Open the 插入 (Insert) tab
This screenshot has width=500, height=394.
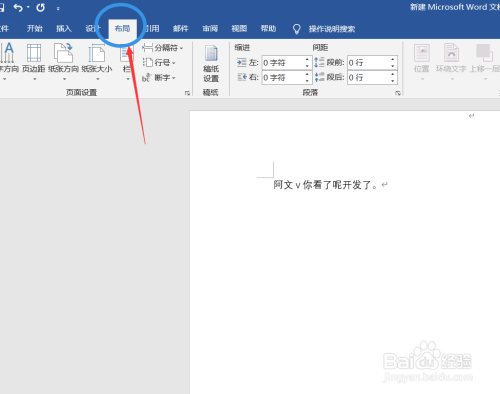[x=64, y=29]
